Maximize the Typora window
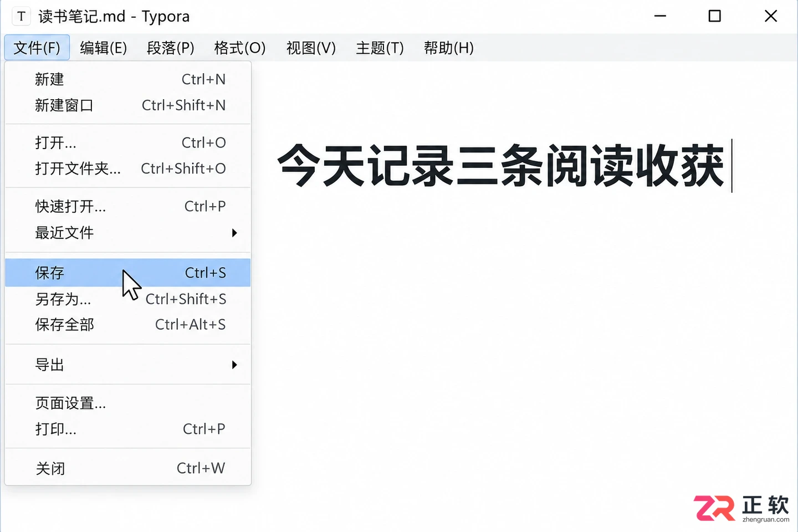This screenshot has width=798, height=532. [715, 16]
